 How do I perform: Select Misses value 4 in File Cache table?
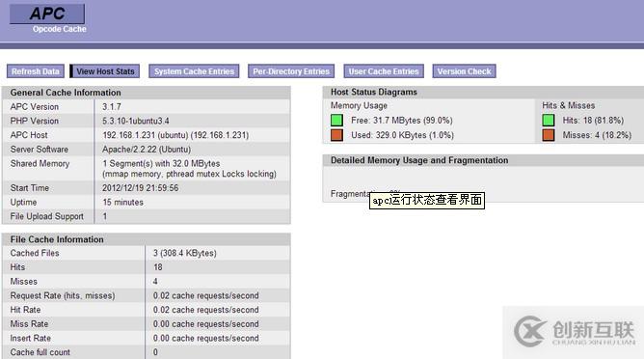[155, 281]
